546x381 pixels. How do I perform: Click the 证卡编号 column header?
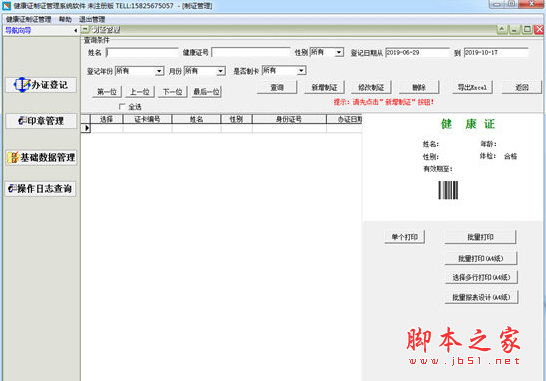pyautogui.click(x=147, y=119)
